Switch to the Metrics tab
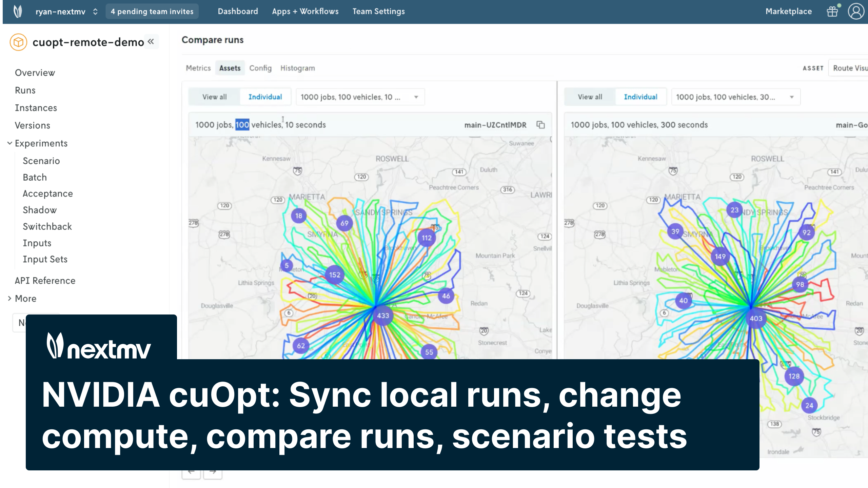Screen dimensions: 868x488 (x=198, y=68)
